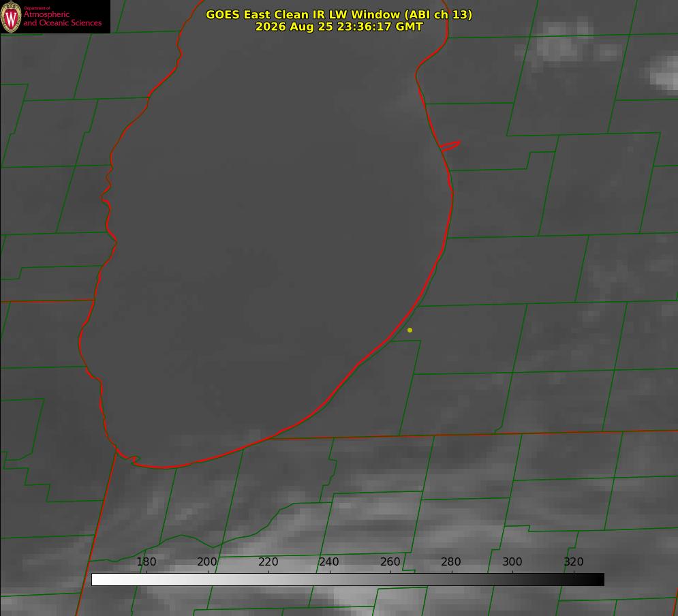
Task: Select the 280 colorbar tick label
Action: (x=451, y=561)
